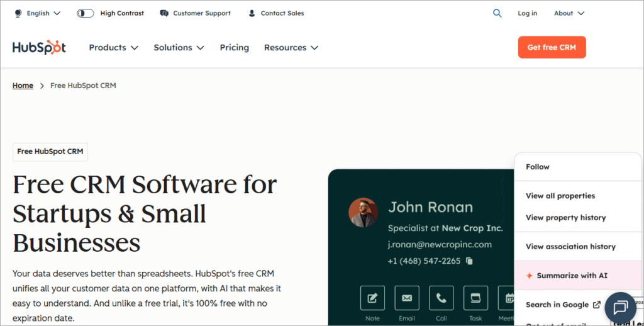Image resolution: width=644 pixels, height=326 pixels.
Task: Open the English language dropdown
Action: tap(43, 13)
